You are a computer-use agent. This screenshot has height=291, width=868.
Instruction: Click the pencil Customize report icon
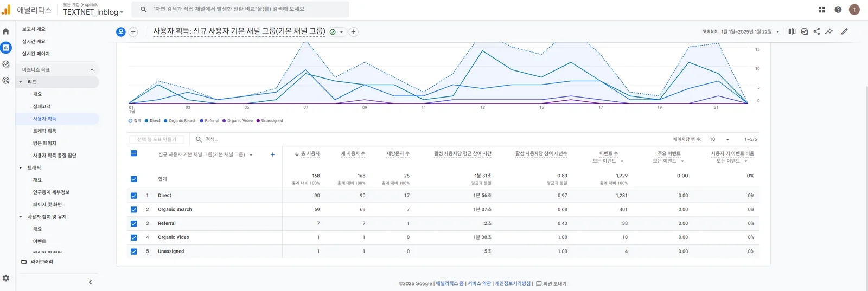pyautogui.click(x=844, y=31)
